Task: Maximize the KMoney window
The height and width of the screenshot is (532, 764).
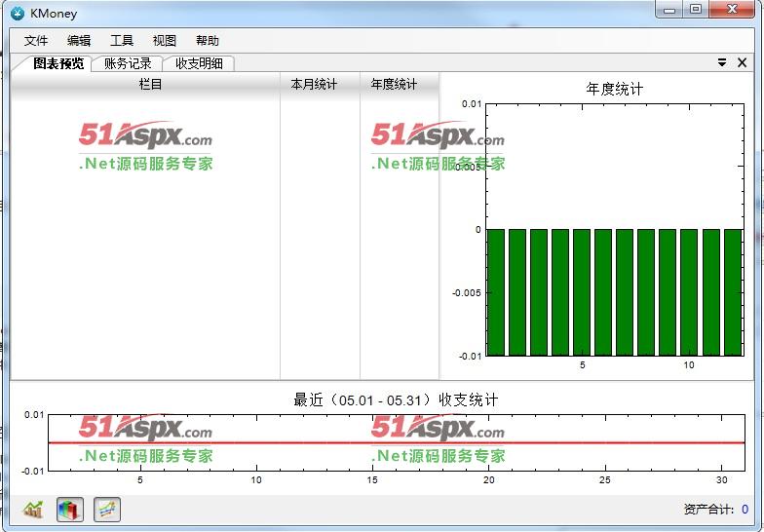Action: pos(696,10)
